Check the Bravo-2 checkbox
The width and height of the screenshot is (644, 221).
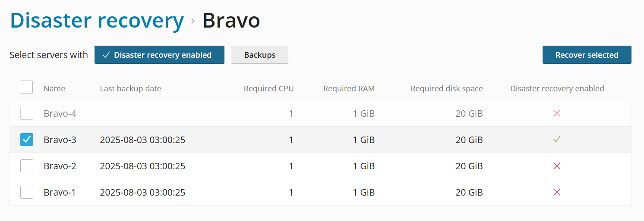click(27, 166)
